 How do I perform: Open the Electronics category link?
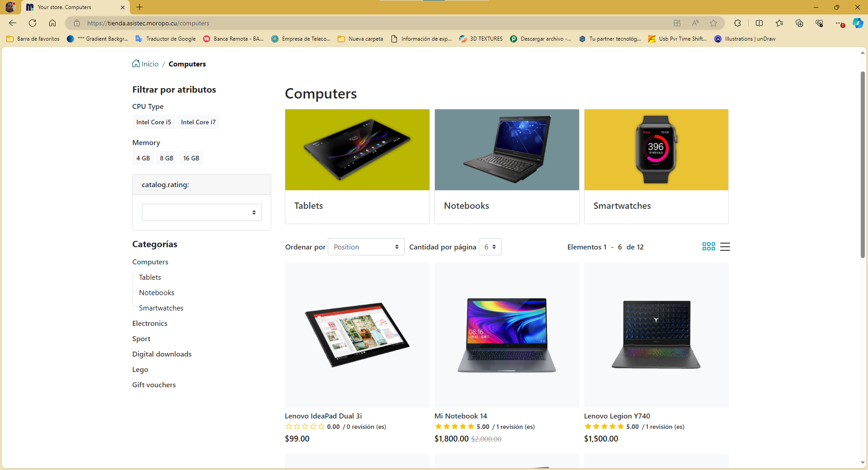click(150, 323)
